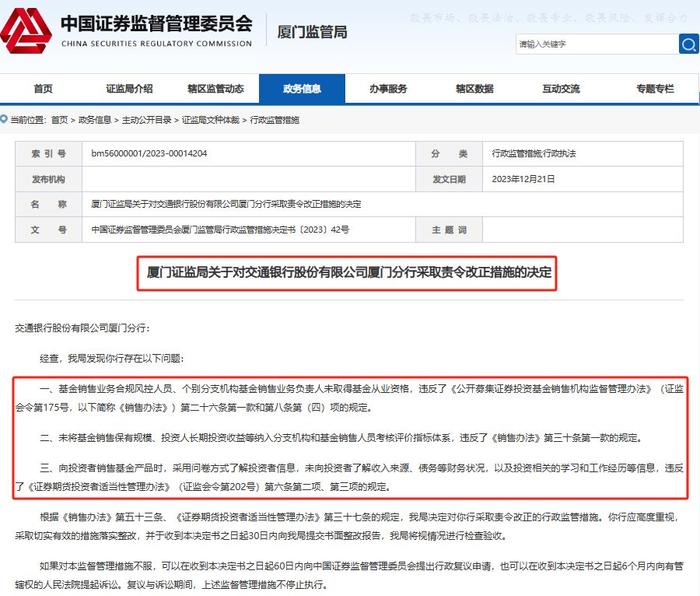Click the salutation line 交通银行股份有限公司厦门分行:

[83, 328]
